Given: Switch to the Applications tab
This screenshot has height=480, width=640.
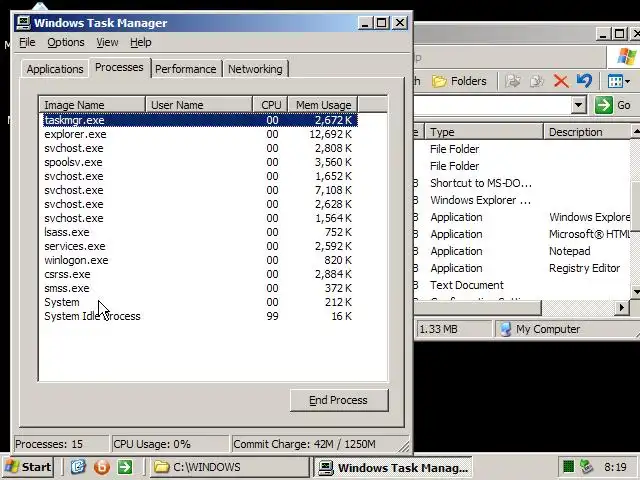Looking at the screenshot, I should click(55, 69).
